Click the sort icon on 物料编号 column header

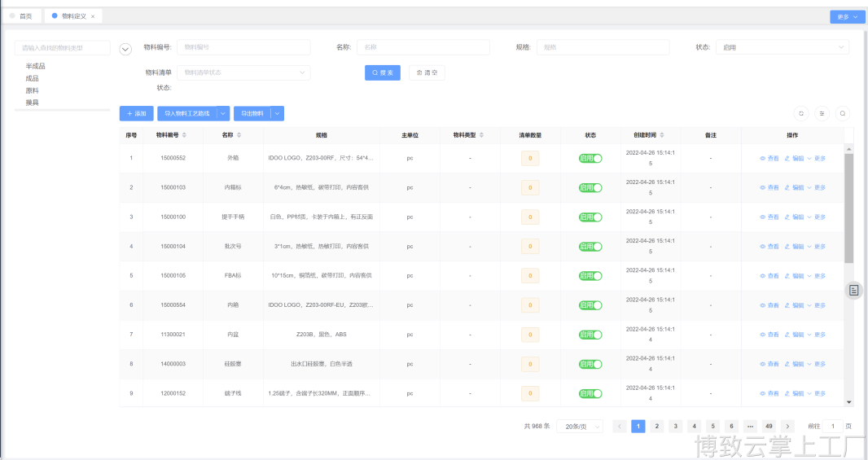[x=184, y=135]
